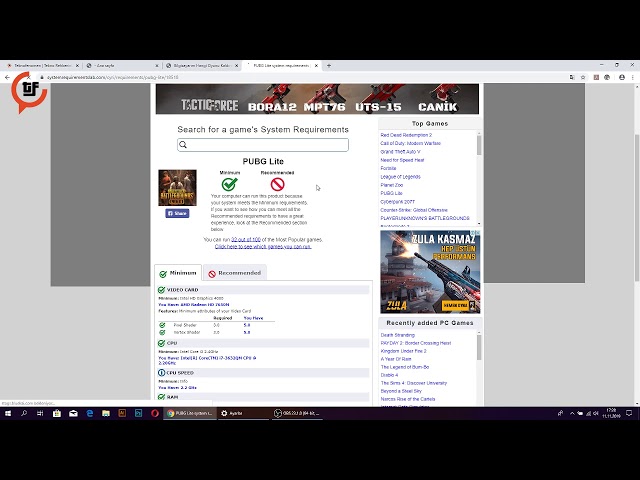
Task: Close the Ana sayfa tab
Action: pos(157,65)
